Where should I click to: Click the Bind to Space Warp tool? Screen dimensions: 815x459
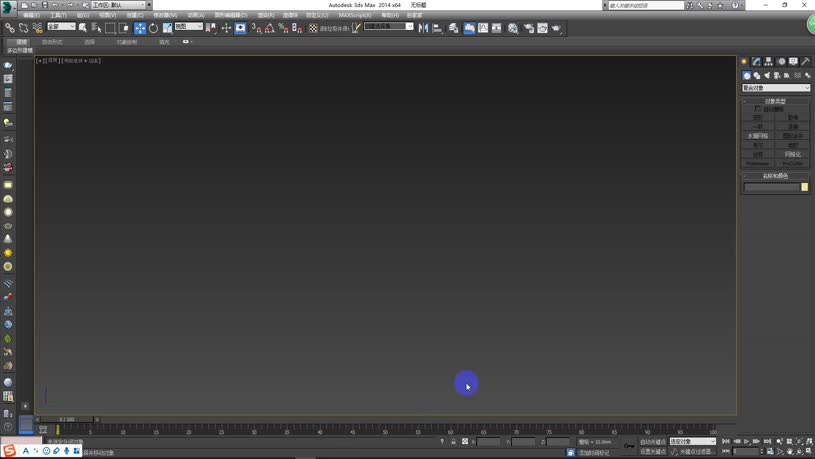pyautogui.click(x=37, y=28)
